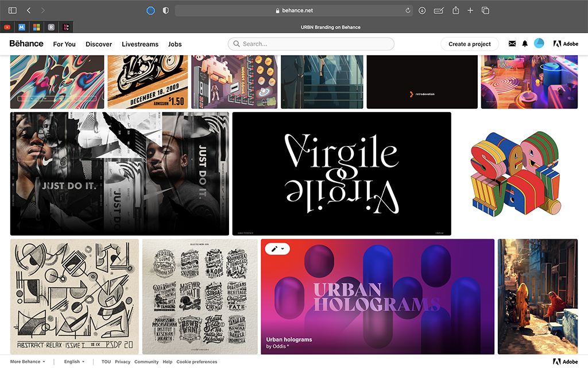
Task: Select the URBN Branding on Behance tab
Action: [x=330, y=27]
